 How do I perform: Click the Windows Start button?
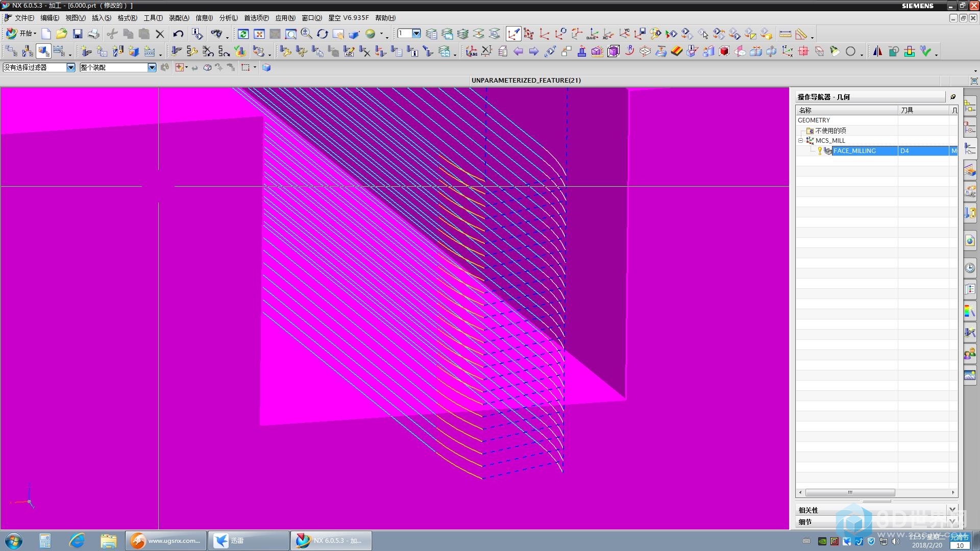tap(14, 541)
